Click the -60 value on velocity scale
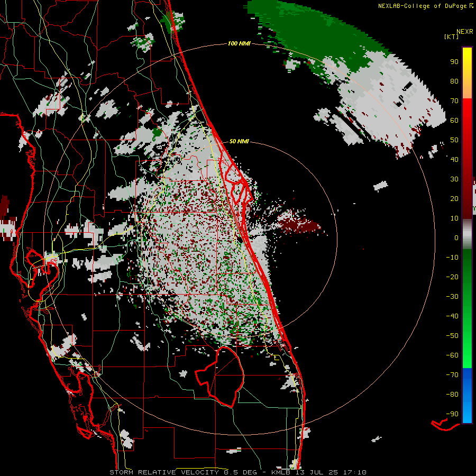 click(x=452, y=355)
